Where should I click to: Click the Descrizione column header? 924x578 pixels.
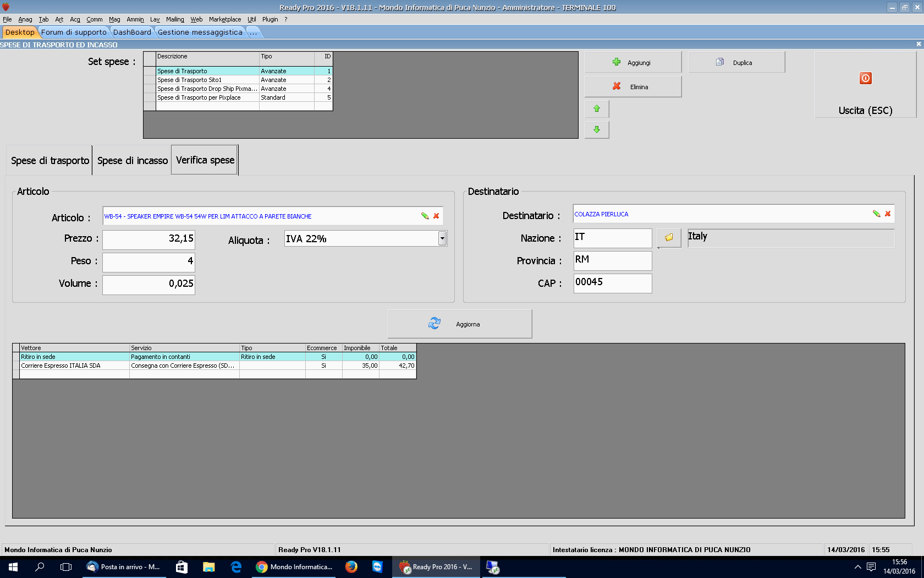(207, 56)
